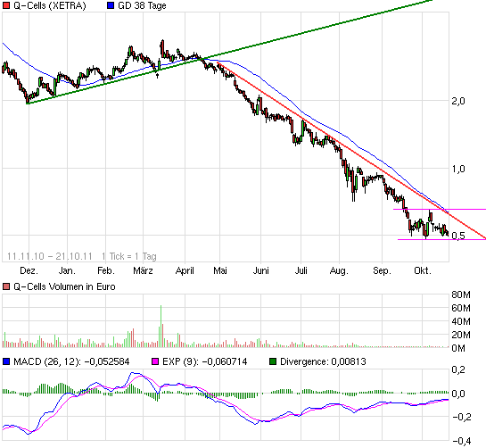486x448 pixels.
Task: Click the 'März' month axis label
Action: click(x=143, y=270)
